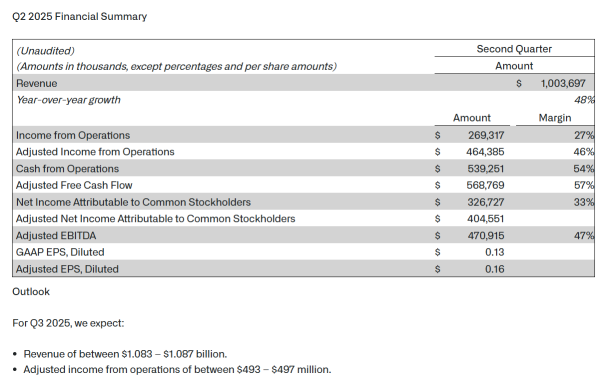Select the 'Revenue' row label
The height and width of the screenshot is (379, 610).
pos(37,83)
